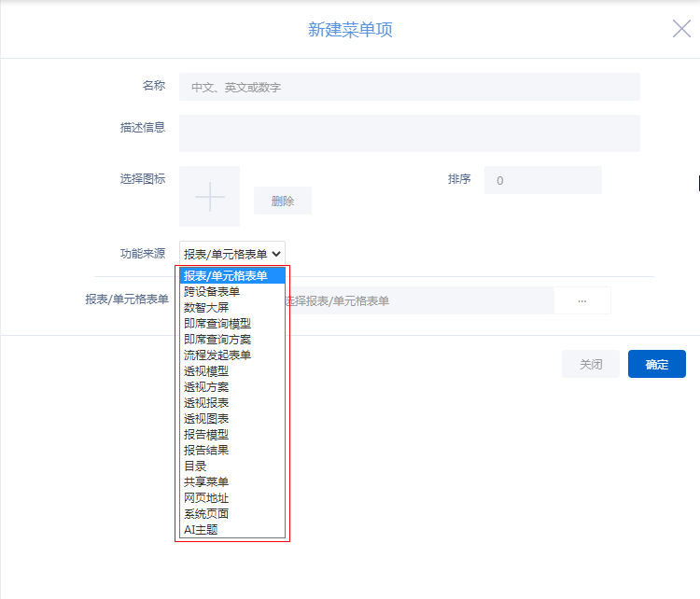Select 跨设备表单 from the list

point(212,291)
